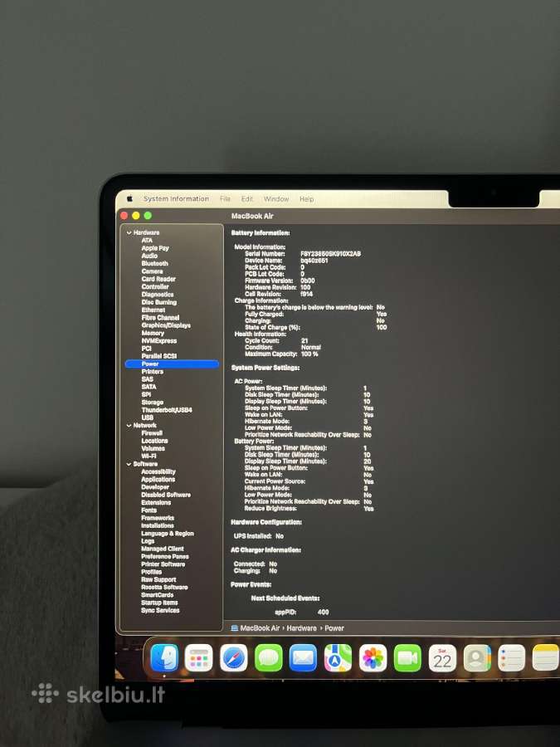This screenshot has width=560, height=747.
Task: Select Thunderbolt/USB4 in the sidebar
Action: point(167,410)
